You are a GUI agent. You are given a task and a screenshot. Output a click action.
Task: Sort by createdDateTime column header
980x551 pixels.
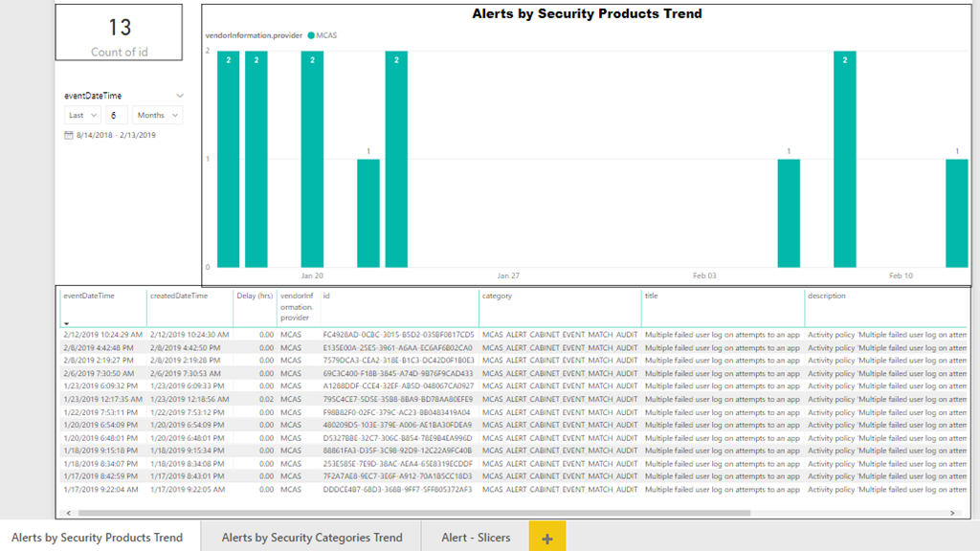coord(179,297)
